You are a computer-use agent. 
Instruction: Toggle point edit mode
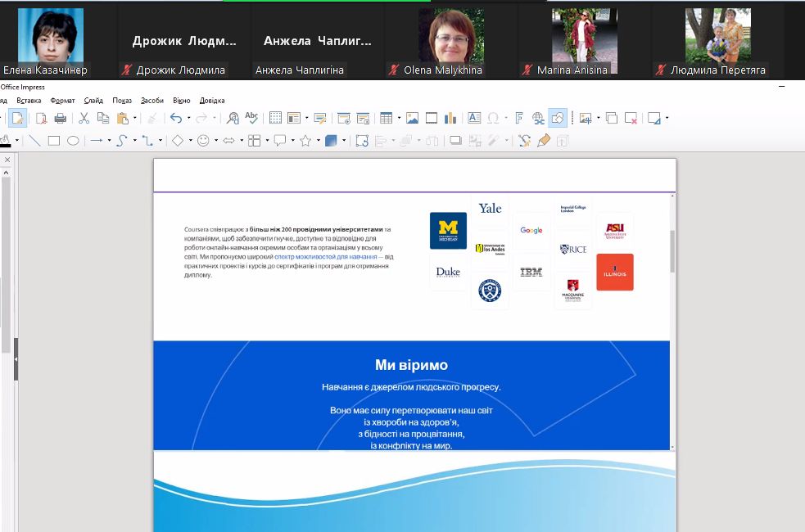point(525,141)
